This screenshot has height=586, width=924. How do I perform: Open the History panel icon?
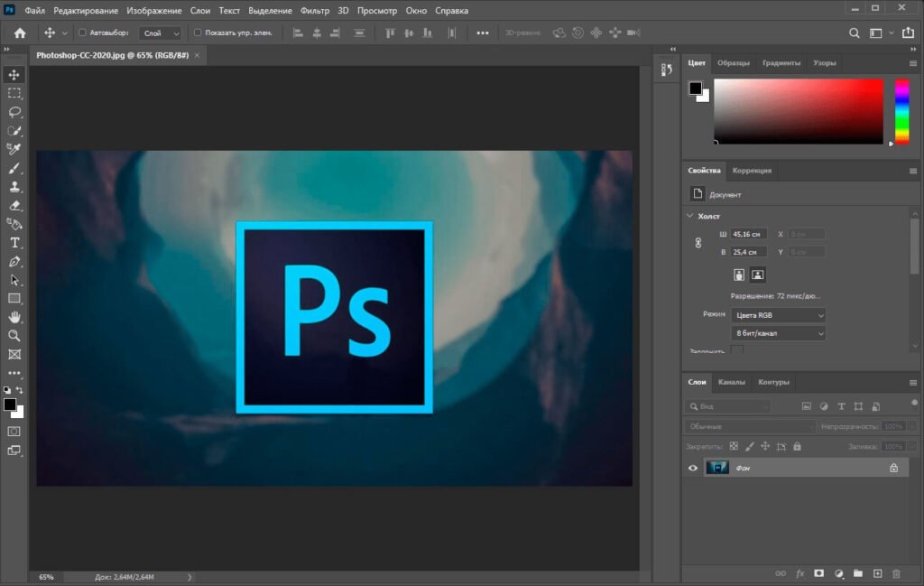(667, 70)
